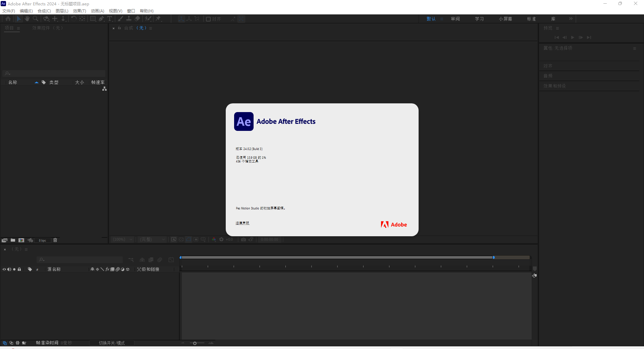The width and height of the screenshot is (644, 349).
Task: Select the Zoom magnifier tool
Action: point(36,19)
